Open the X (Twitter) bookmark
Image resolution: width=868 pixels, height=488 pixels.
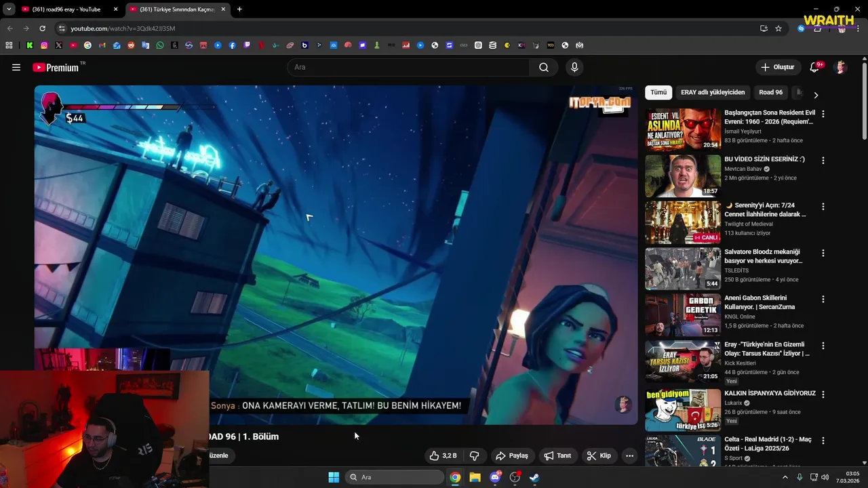click(x=58, y=45)
